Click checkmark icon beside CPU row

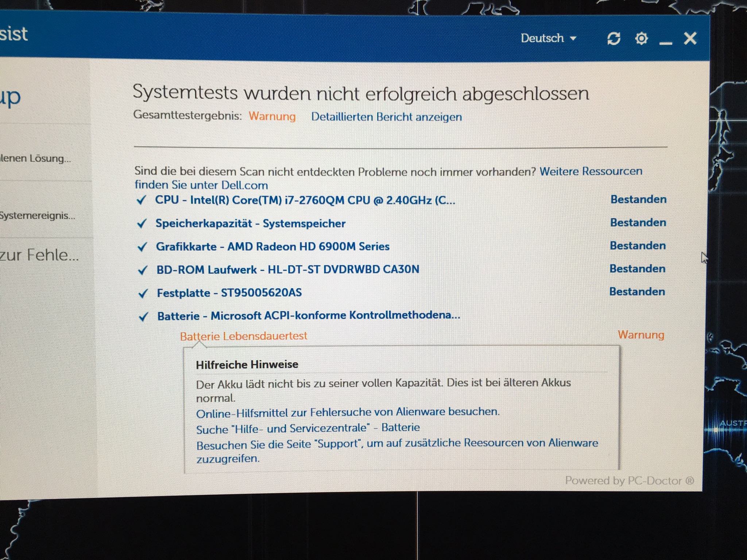tap(141, 200)
